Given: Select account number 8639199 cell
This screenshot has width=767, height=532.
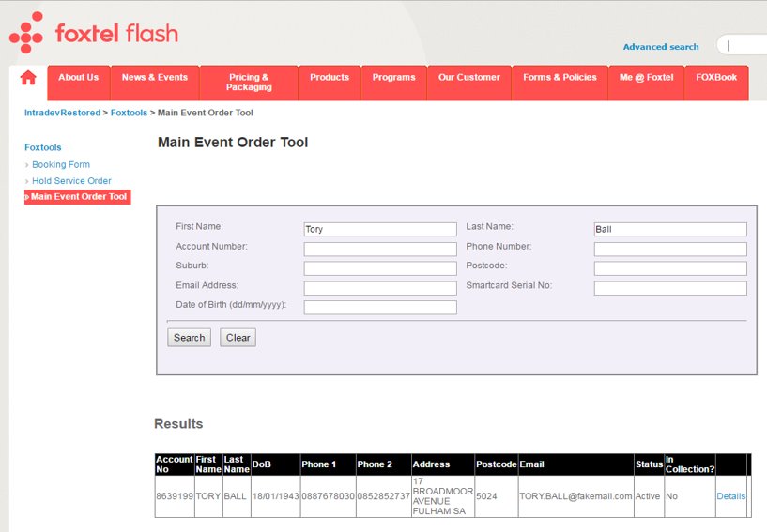Looking at the screenshot, I should coord(175,496).
